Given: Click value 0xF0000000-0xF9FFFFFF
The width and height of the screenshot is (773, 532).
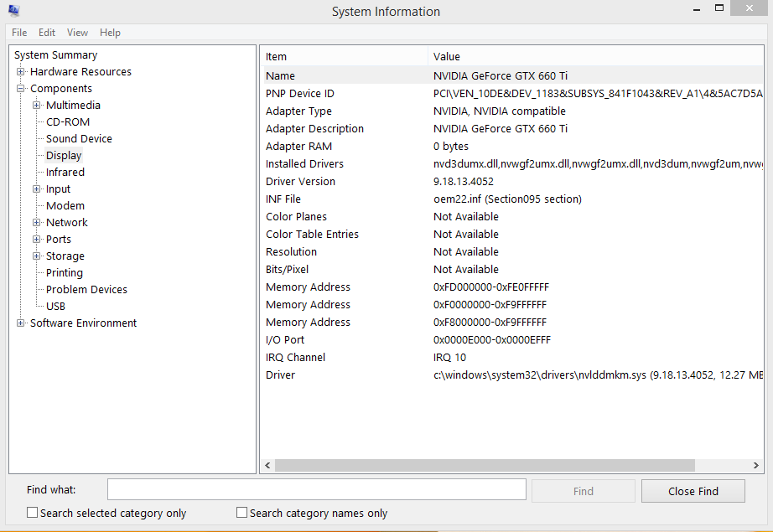Looking at the screenshot, I should tap(490, 304).
